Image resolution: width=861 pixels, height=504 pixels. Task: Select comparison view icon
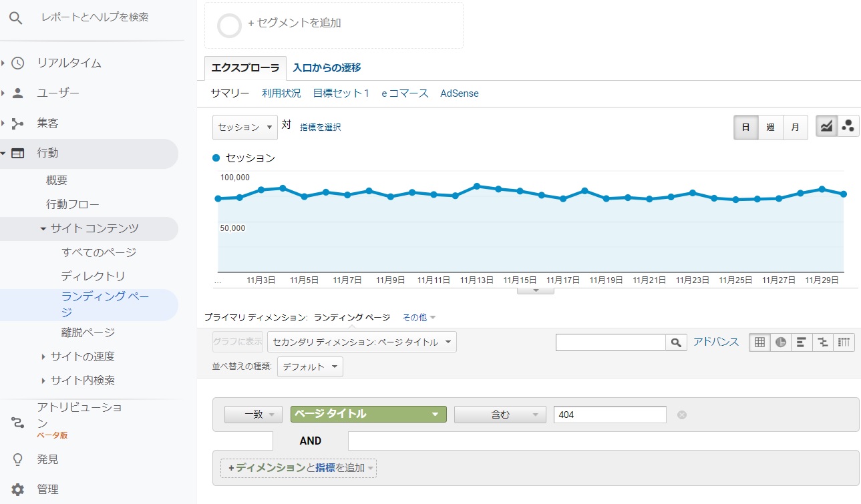[823, 342]
